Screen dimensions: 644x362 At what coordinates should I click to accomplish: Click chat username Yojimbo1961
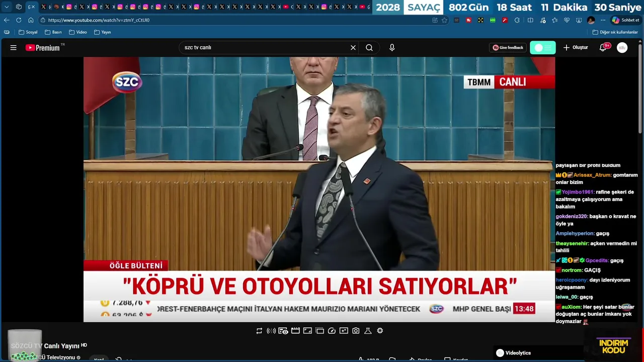tap(578, 192)
